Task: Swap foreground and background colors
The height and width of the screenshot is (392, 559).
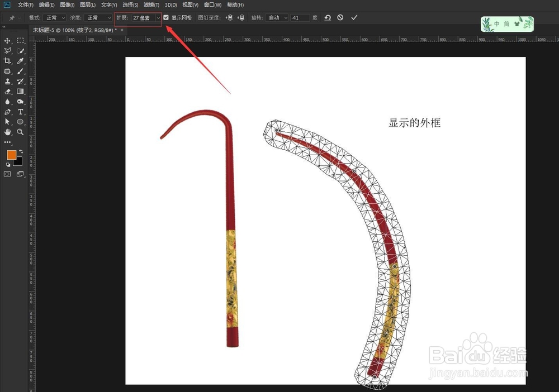Action: coord(21,151)
